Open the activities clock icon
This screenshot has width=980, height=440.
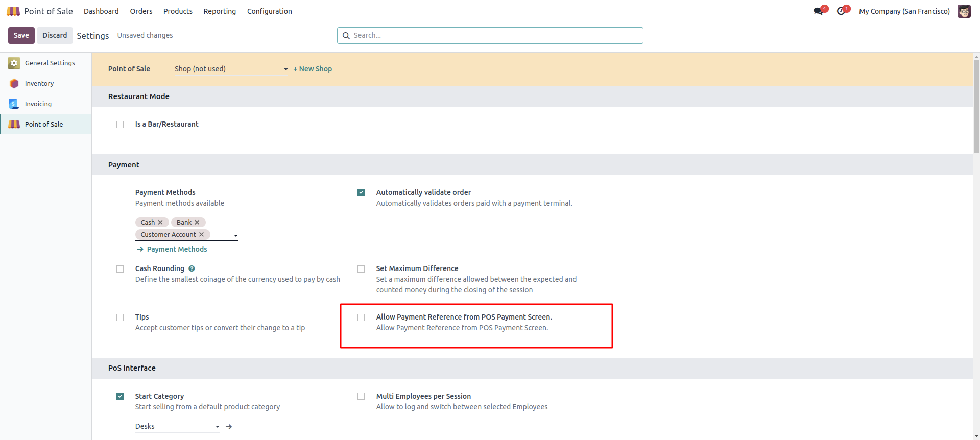(841, 11)
